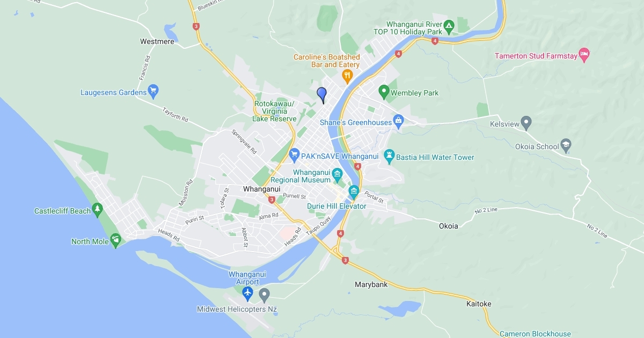Open the Kelsview grey location pin

tap(526, 122)
